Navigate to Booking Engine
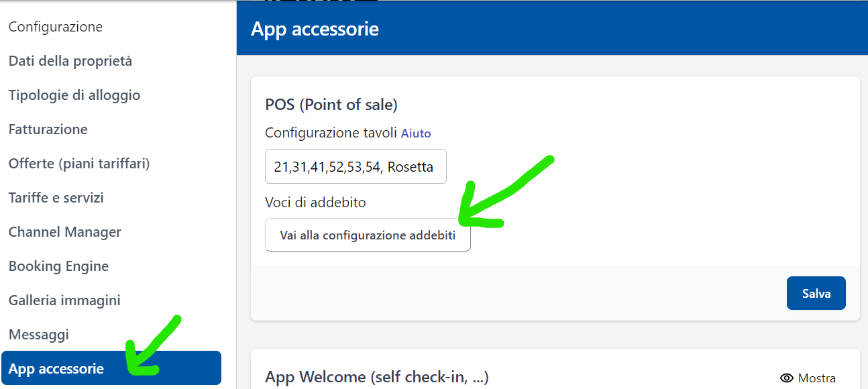Viewport: 868px width, 389px height. 58,266
